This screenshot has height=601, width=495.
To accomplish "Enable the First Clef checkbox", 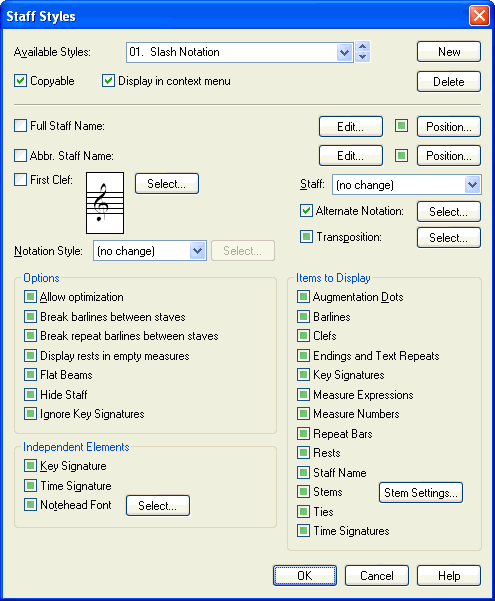I will (20, 179).
